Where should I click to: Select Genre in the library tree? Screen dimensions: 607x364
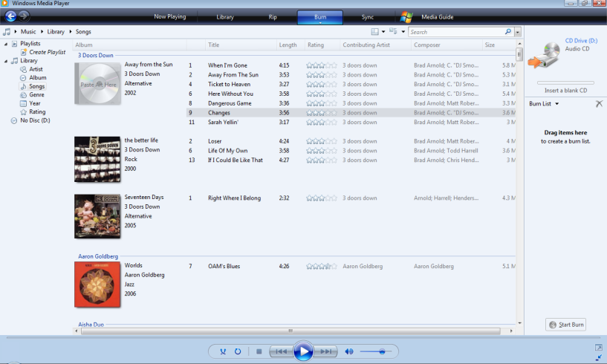(x=36, y=94)
